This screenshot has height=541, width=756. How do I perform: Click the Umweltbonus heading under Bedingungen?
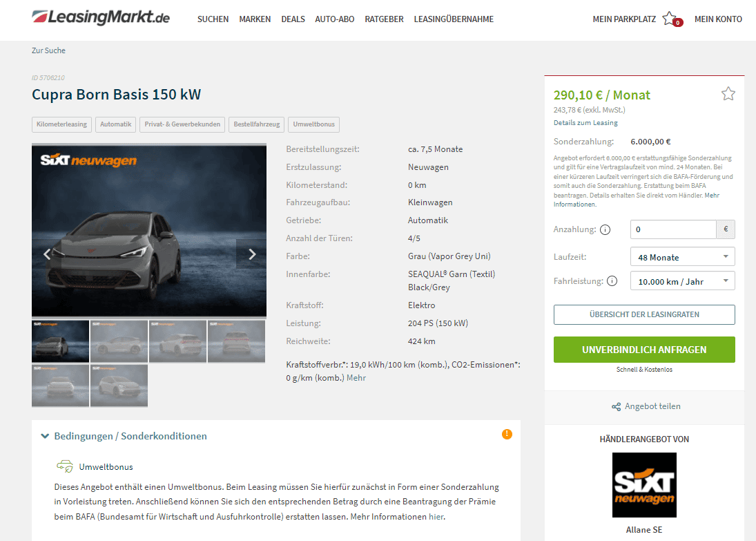[106, 466]
